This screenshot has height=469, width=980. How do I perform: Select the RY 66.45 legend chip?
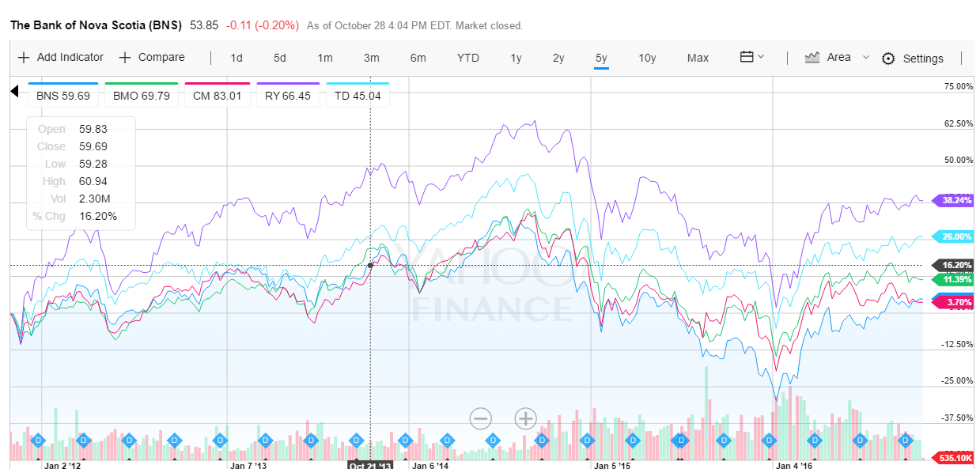tap(288, 96)
